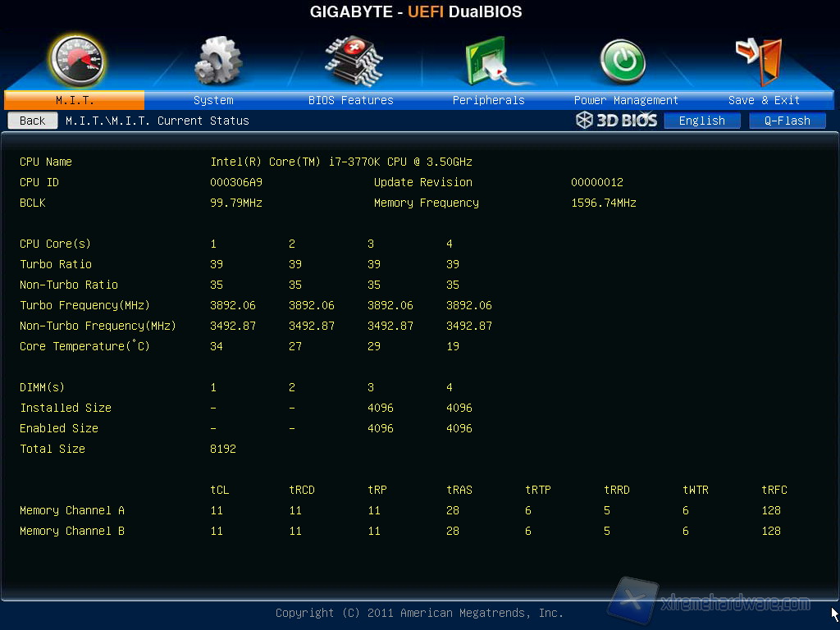The height and width of the screenshot is (630, 840).
Task: Click the gears System icon
Action: point(217,62)
